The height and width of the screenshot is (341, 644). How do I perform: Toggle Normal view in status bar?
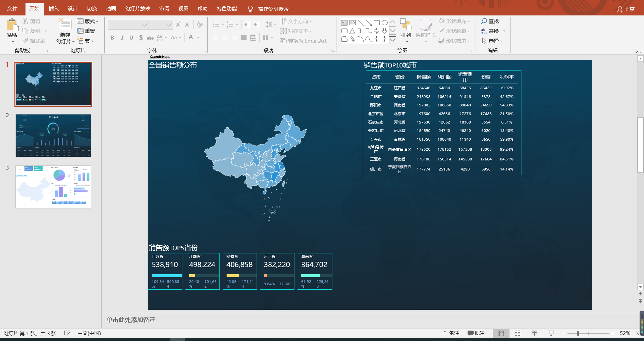[x=501, y=333]
